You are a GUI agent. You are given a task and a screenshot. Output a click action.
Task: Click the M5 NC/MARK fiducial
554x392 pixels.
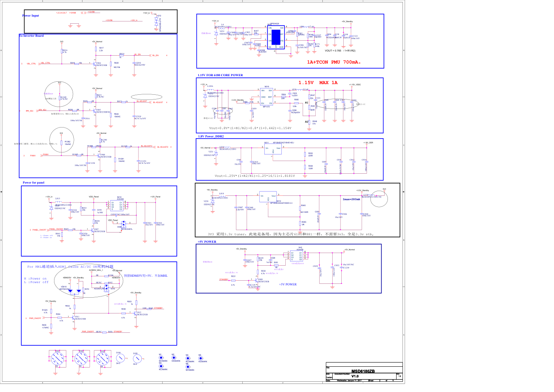coord(200,358)
